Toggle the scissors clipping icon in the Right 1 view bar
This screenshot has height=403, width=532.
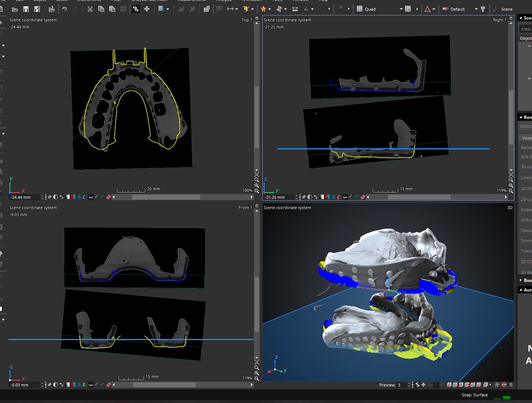333,197
